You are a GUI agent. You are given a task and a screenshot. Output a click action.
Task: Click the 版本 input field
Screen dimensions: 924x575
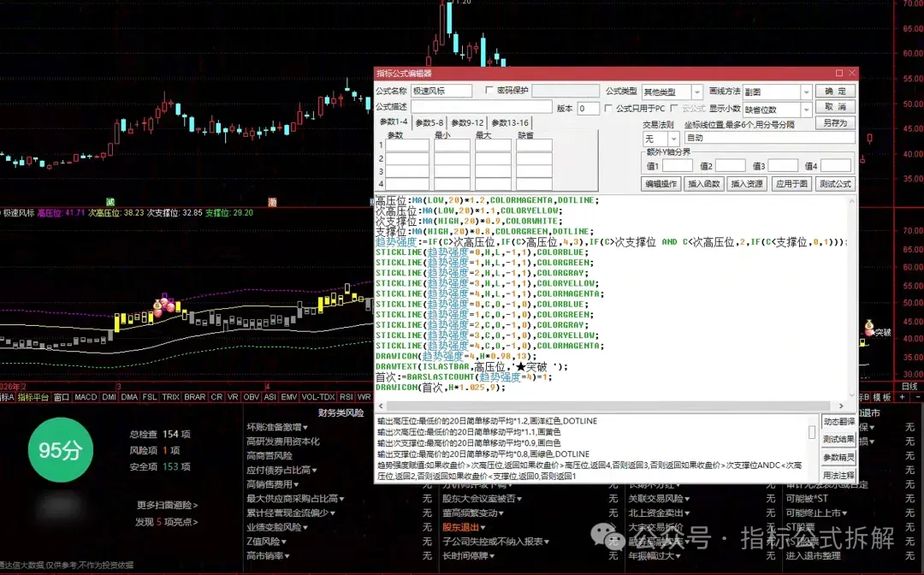coord(588,109)
